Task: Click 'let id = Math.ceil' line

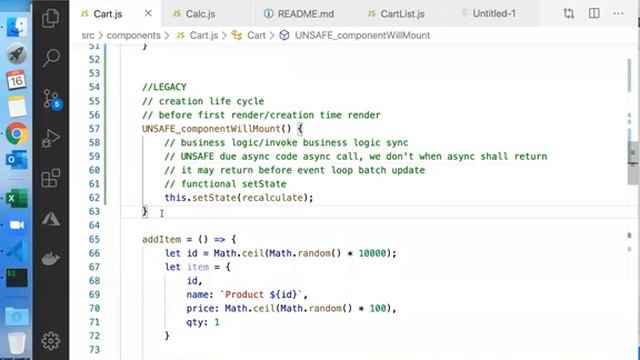Action: point(280,253)
